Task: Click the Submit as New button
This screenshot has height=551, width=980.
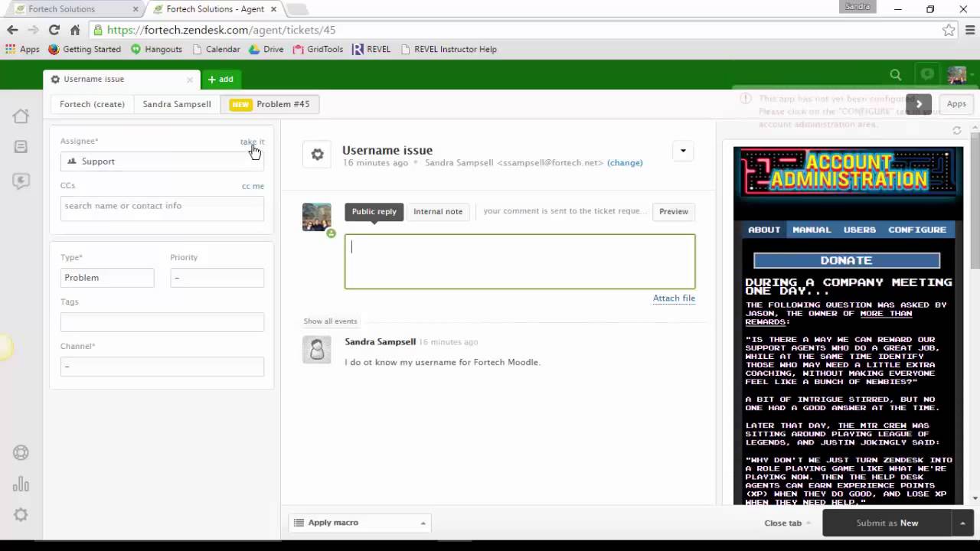Action: click(x=887, y=523)
